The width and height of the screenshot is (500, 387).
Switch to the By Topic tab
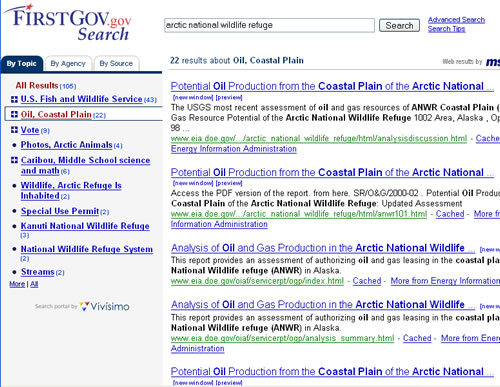click(x=22, y=63)
